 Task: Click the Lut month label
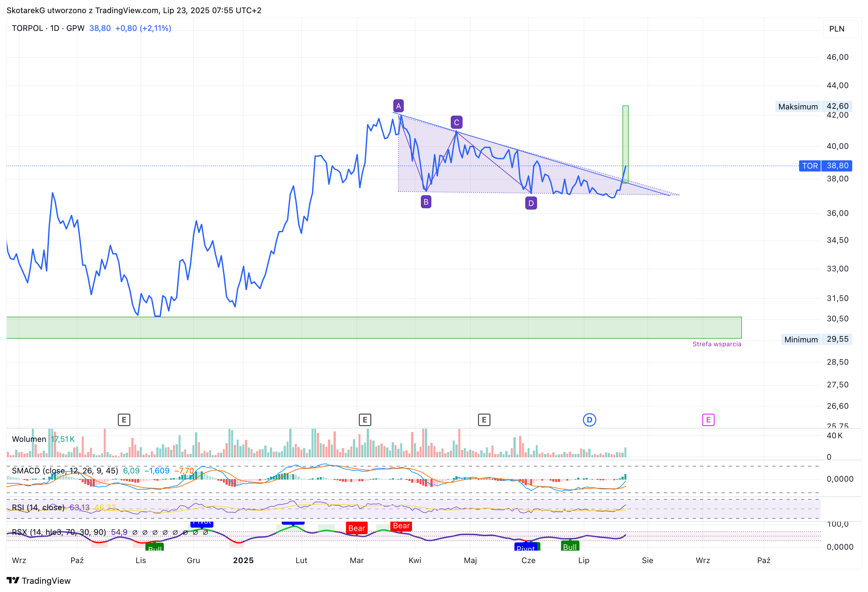click(301, 560)
